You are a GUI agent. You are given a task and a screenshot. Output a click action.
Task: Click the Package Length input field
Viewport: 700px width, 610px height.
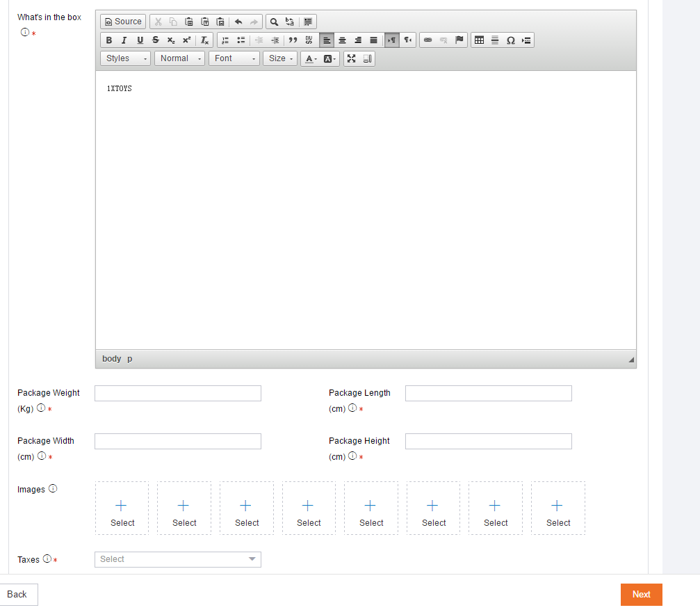pos(489,394)
